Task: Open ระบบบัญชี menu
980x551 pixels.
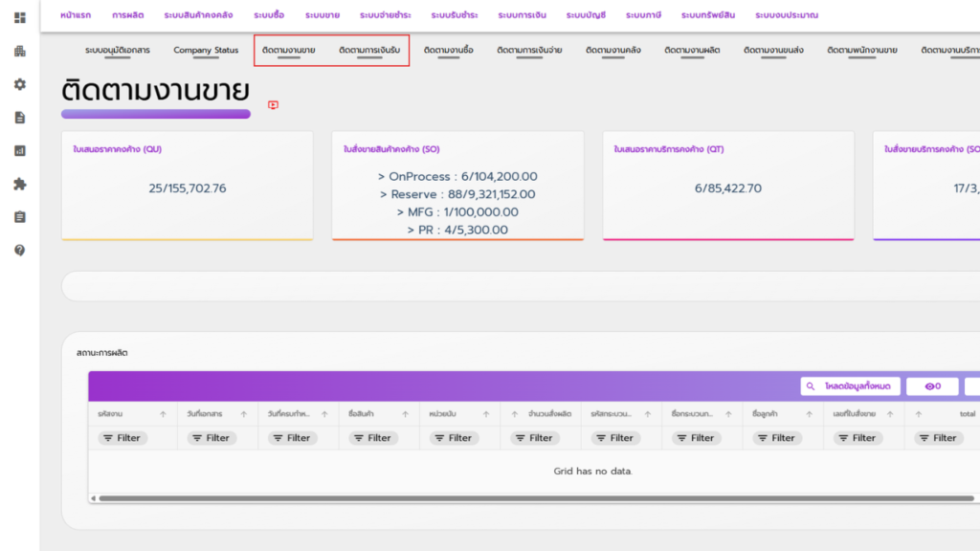Action: [586, 15]
